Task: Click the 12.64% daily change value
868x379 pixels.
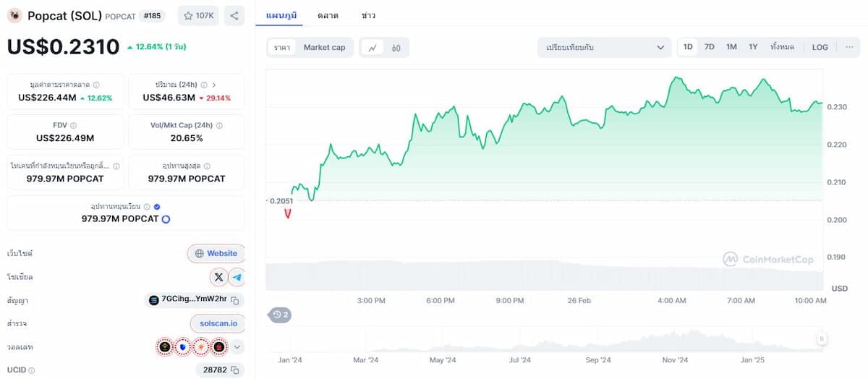Action: tap(156, 47)
